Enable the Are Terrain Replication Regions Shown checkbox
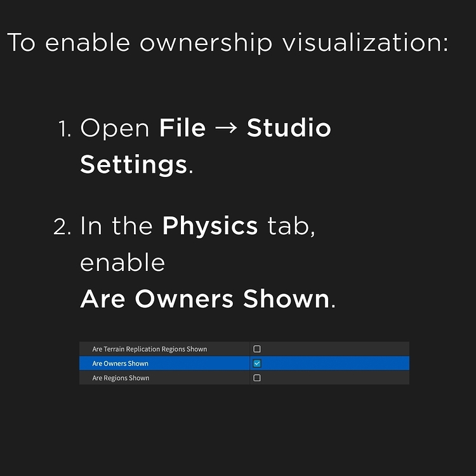This screenshot has width=476, height=476. click(x=257, y=349)
